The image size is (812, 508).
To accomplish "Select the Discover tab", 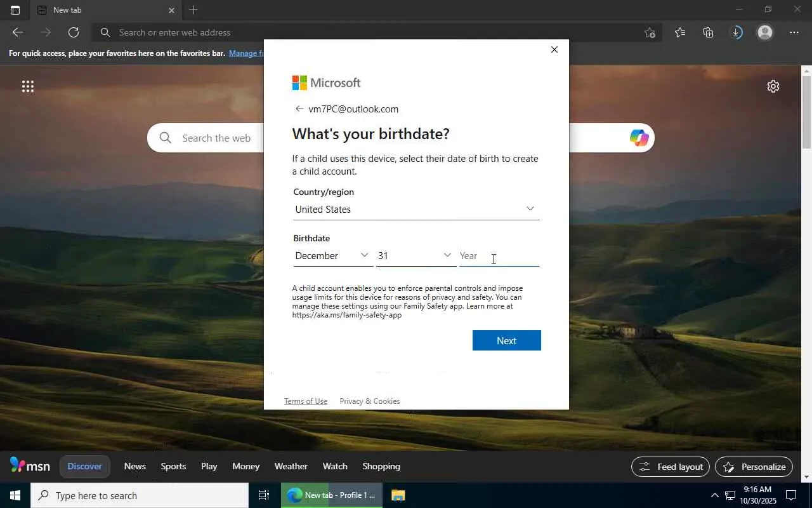I will coord(84,466).
